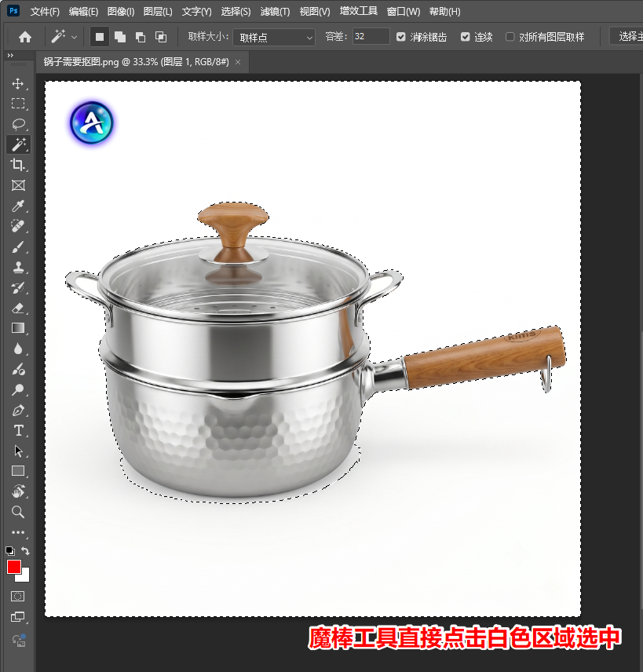Open the 文件(F) menu
This screenshot has height=672, width=643.
pyautogui.click(x=45, y=12)
